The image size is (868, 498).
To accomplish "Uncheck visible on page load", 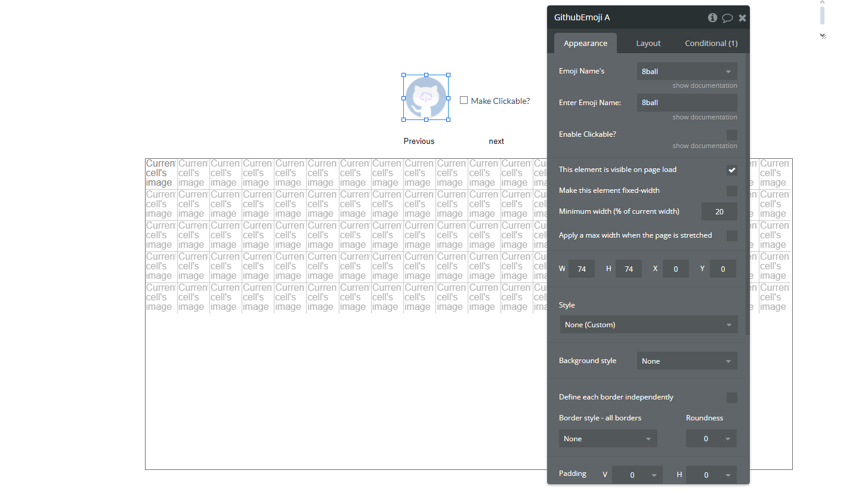I will click(x=732, y=170).
